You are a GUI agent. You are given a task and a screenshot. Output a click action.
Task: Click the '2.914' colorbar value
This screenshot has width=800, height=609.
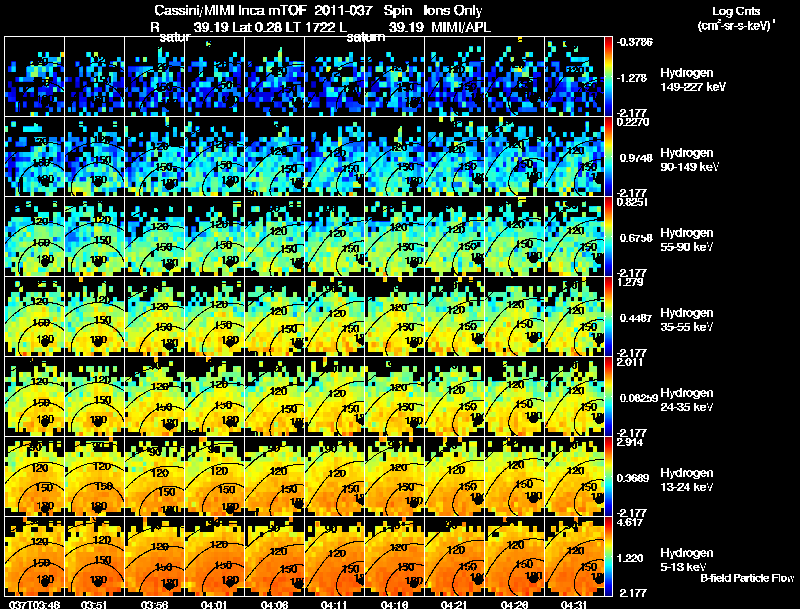click(x=630, y=442)
